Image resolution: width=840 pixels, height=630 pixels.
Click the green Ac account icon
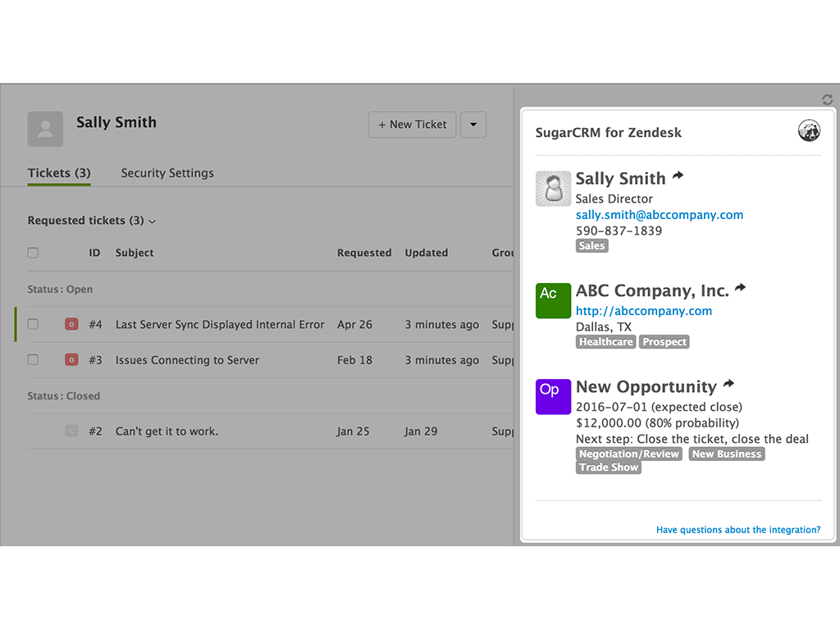553,301
